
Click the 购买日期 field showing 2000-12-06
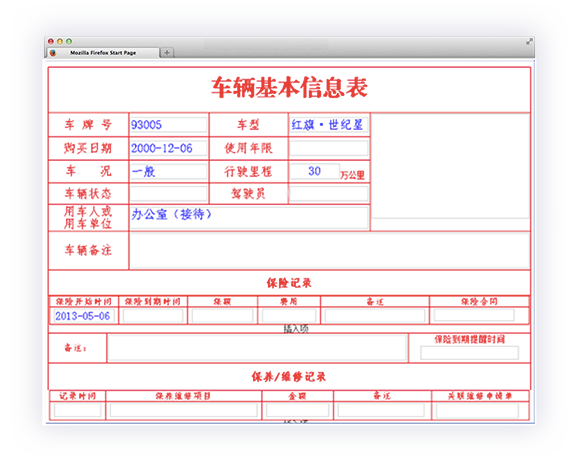[x=168, y=148]
